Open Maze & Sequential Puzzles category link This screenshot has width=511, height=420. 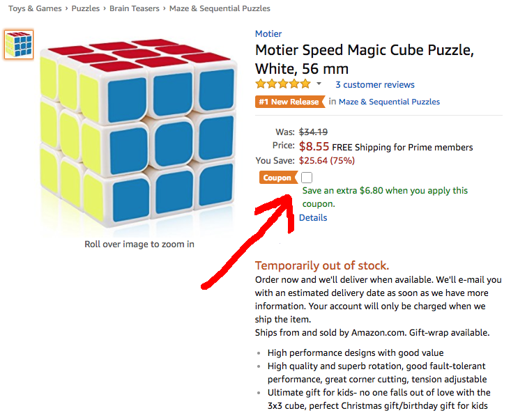tap(389, 102)
